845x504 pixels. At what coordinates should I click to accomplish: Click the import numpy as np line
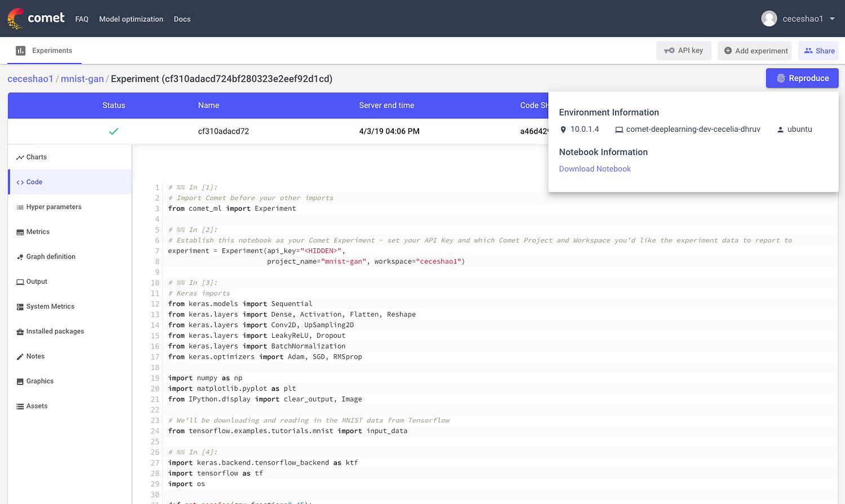pyautogui.click(x=205, y=378)
